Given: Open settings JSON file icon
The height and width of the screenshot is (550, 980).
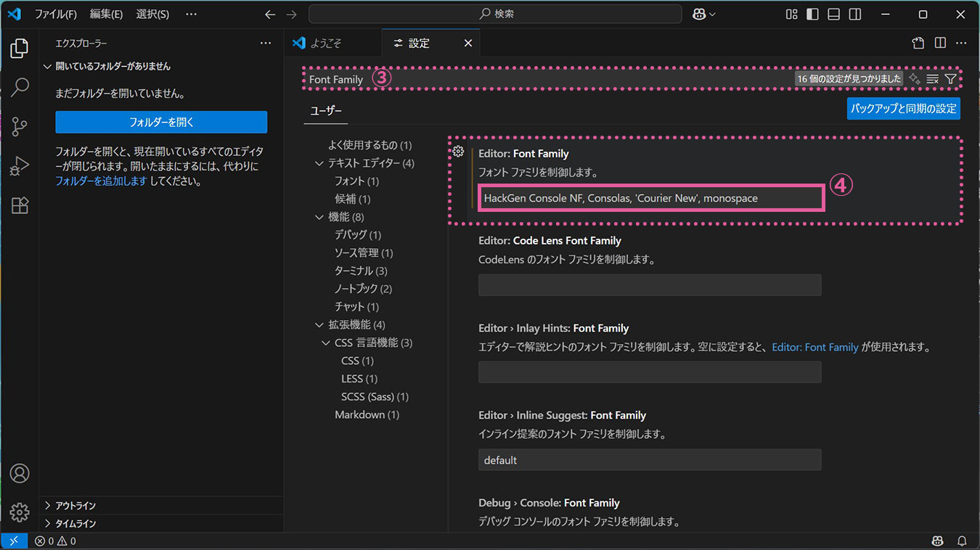Looking at the screenshot, I should [x=918, y=44].
